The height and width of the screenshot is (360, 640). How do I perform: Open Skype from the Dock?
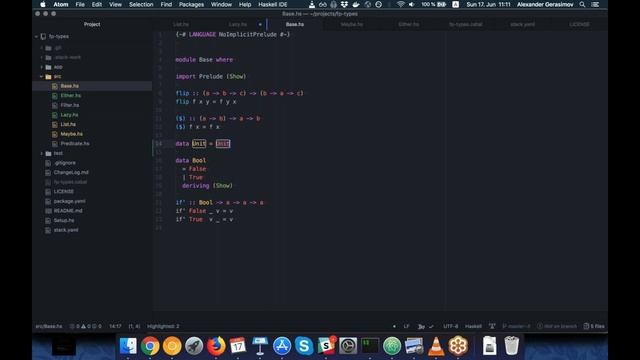tap(304, 346)
